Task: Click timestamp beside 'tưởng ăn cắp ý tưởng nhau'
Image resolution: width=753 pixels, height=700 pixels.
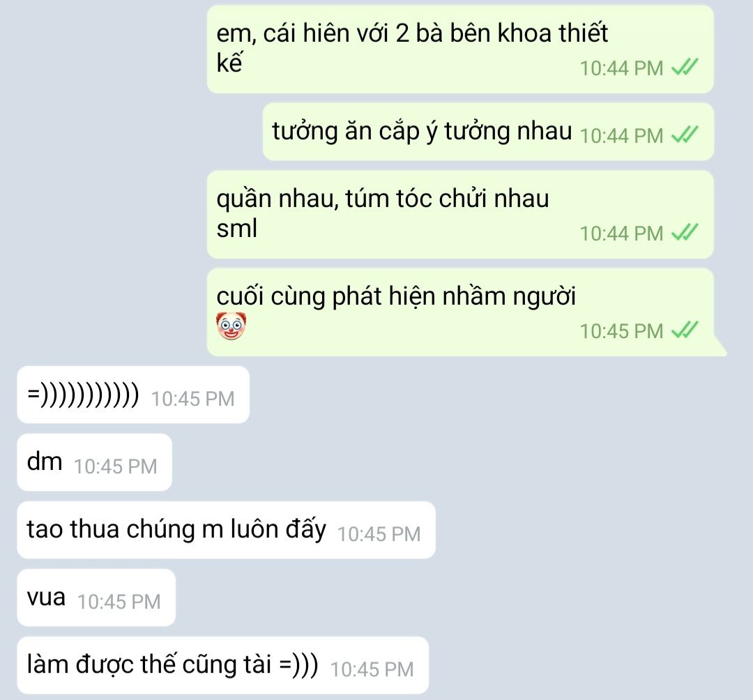Action: point(621,136)
